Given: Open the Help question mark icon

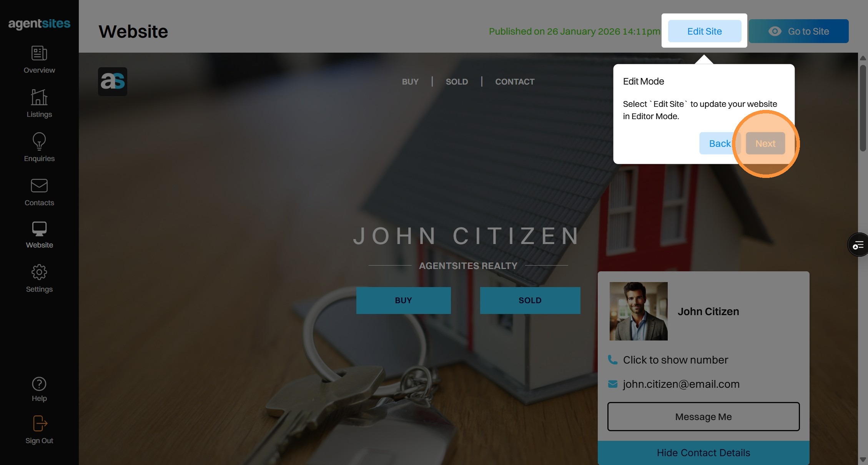Looking at the screenshot, I should [39, 384].
